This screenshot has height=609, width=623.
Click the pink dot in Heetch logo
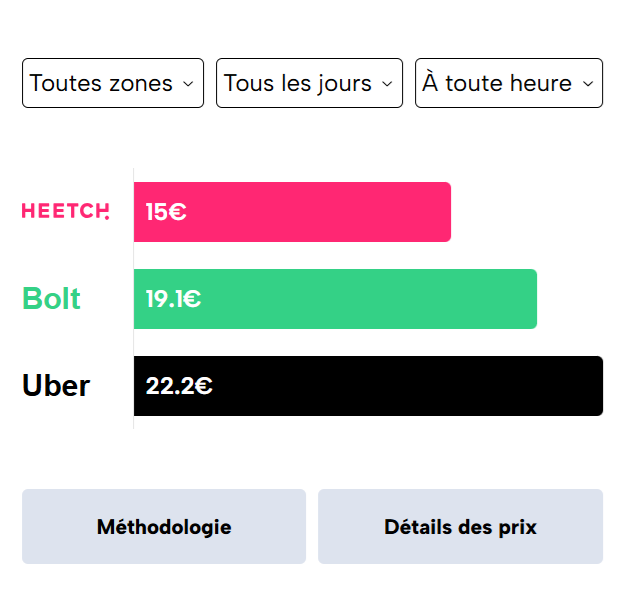click(x=107, y=217)
